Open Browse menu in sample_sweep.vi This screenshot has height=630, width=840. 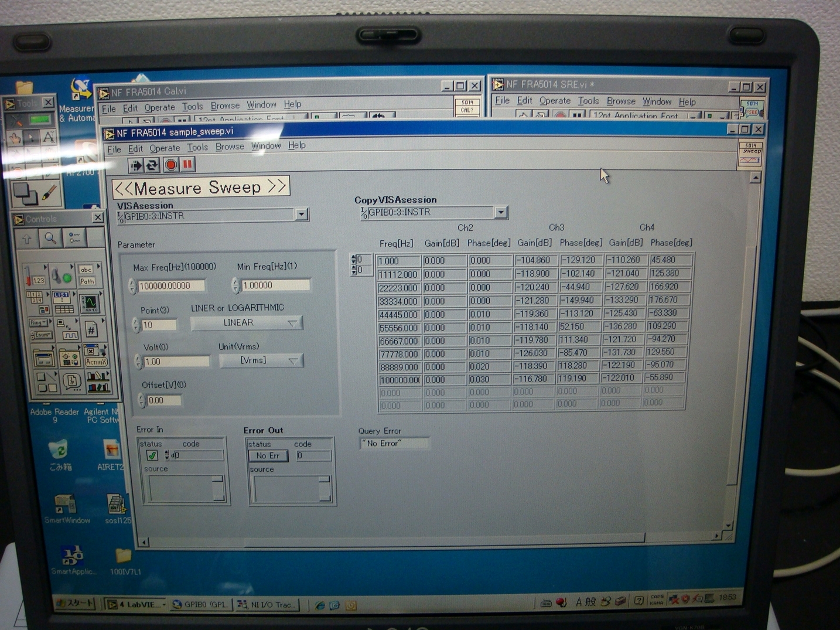230,147
